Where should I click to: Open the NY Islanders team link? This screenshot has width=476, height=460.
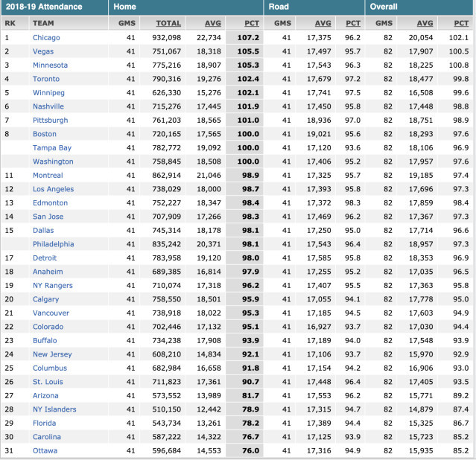pyautogui.click(x=54, y=409)
